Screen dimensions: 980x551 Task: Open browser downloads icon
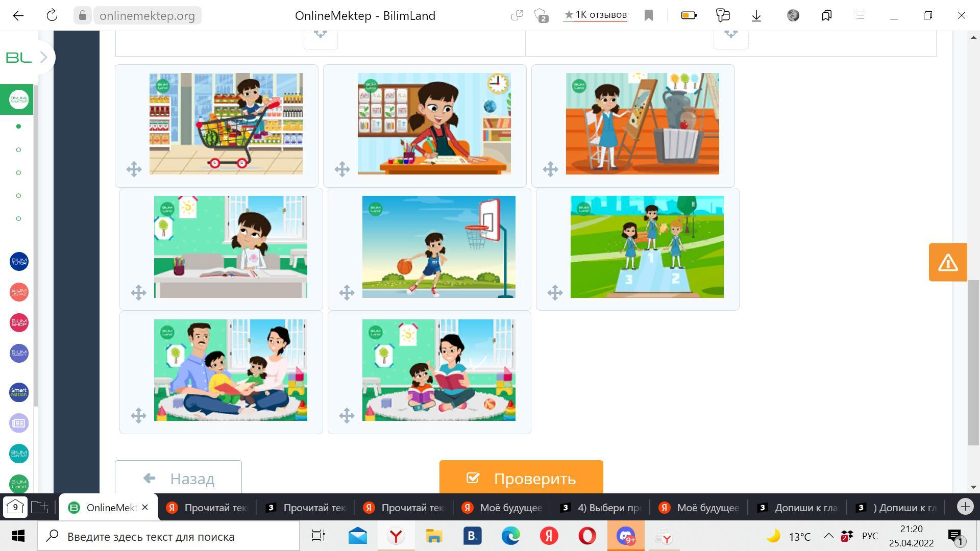tap(756, 15)
